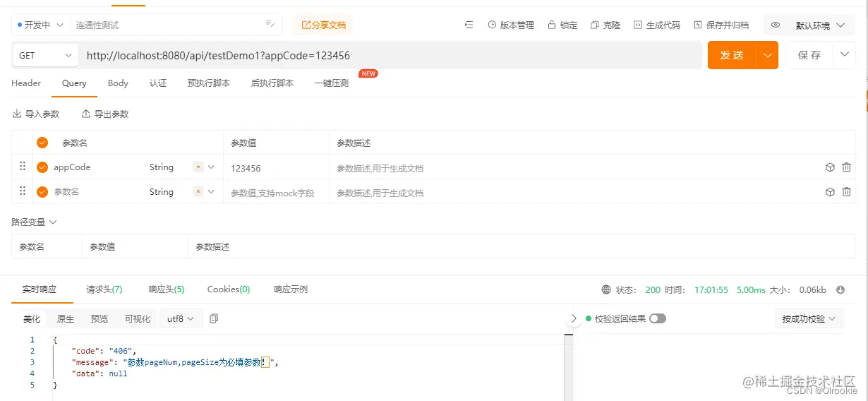Toggle required asterisk for appCode row
Viewport: 868px width, 401px height.
pos(198,167)
